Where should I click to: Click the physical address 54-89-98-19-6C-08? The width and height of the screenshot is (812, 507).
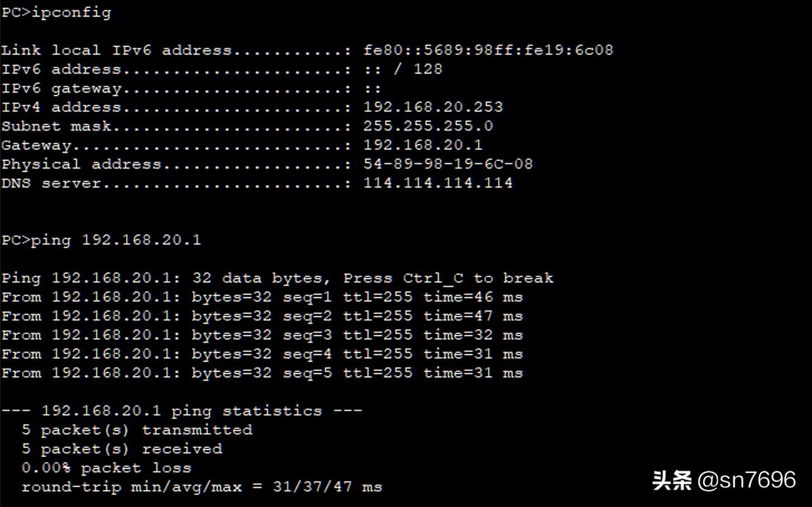coord(448,164)
